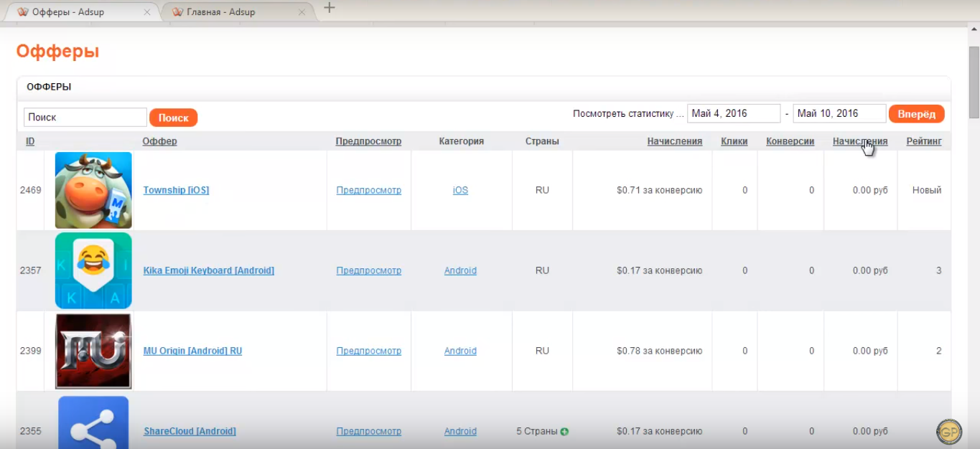Sort by Рейтинг column header
Image resolution: width=980 pixels, height=449 pixels.
click(923, 141)
